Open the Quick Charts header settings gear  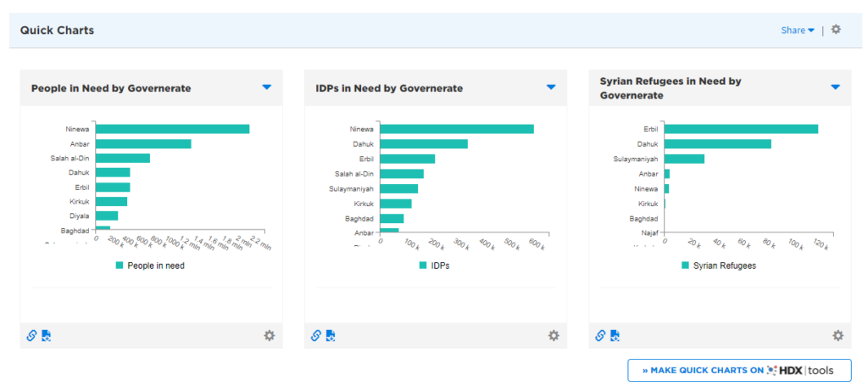click(x=836, y=30)
